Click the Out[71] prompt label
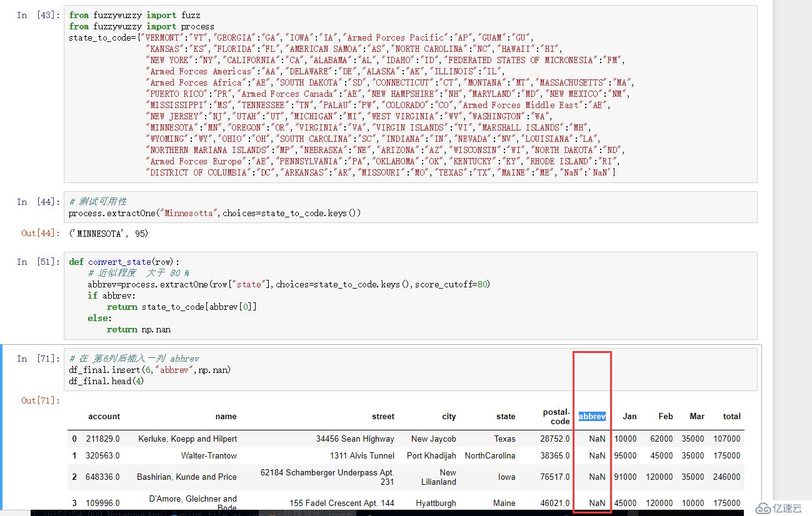Image resolution: width=812 pixels, height=516 pixels. click(41, 400)
